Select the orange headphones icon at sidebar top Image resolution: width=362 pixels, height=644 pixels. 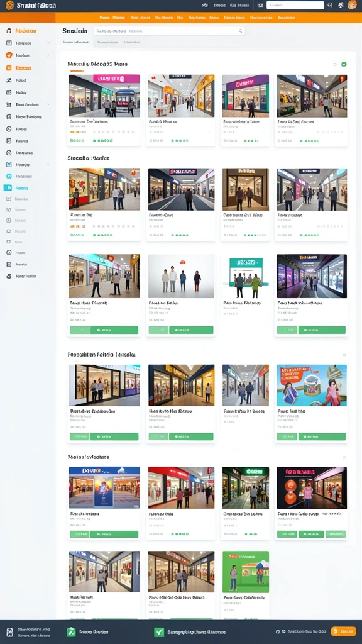click(x=9, y=31)
